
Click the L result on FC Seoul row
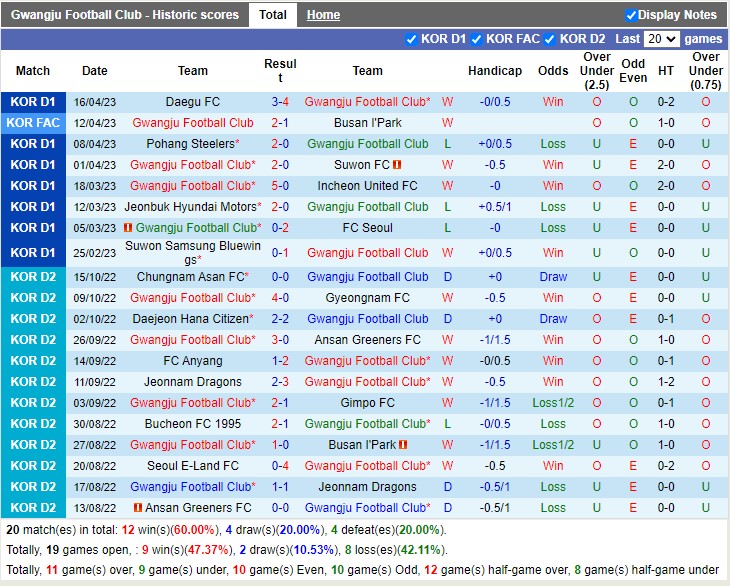click(447, 228)
